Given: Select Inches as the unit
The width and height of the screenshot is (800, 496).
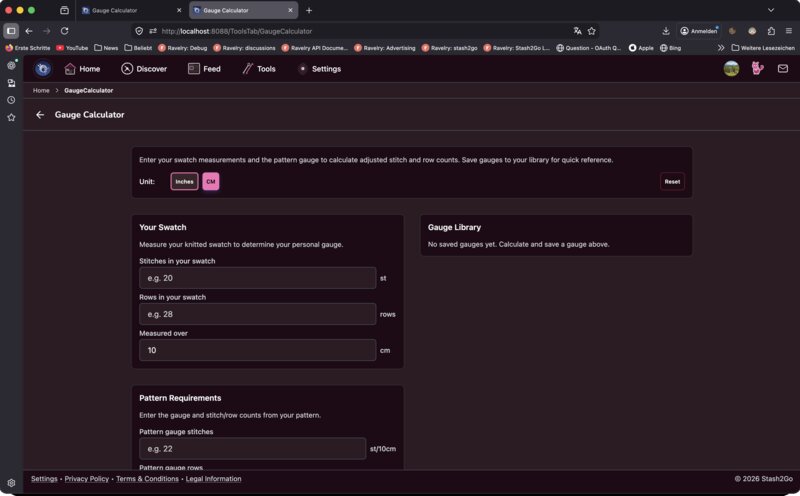Looking at the screenshot, I should tap(184, 182).
